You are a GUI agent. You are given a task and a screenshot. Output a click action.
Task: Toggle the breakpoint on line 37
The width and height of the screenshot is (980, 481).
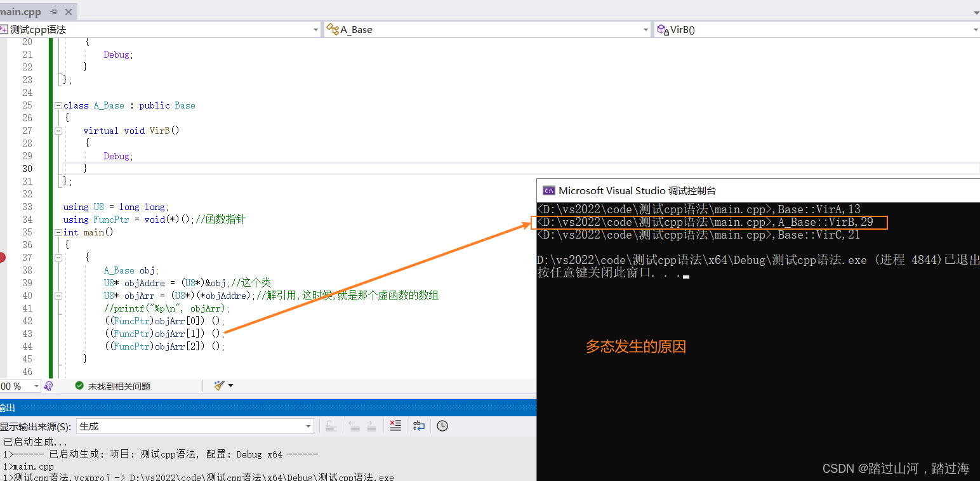pos(3,257)
